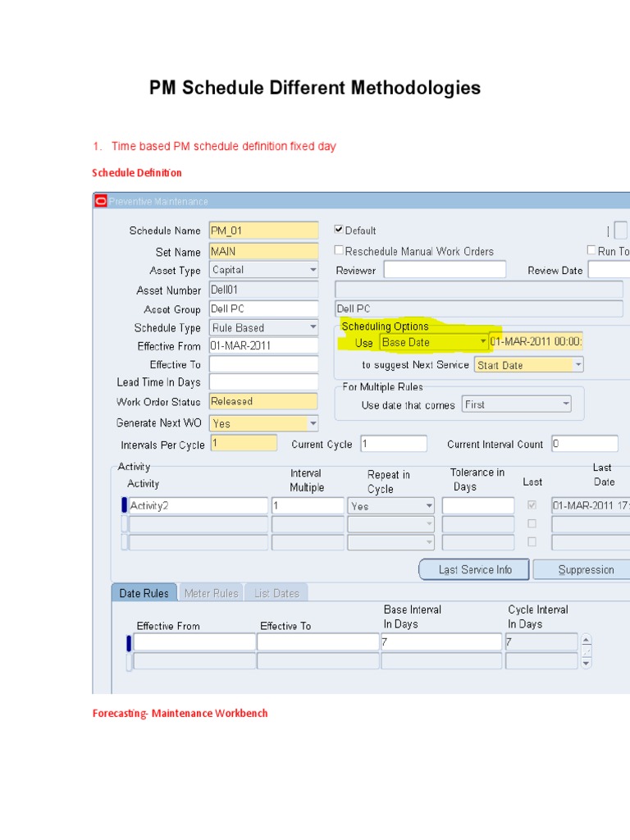
Task: Click the Set Name field MAIN
Action: tap(263, 251)
